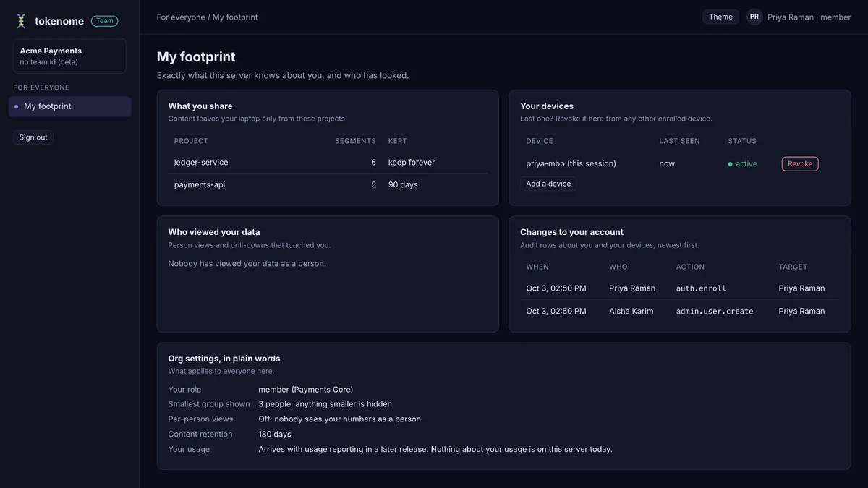Click the '180 days' content retention value
Viewport: 868px width, 488px height.
(275, 435)
